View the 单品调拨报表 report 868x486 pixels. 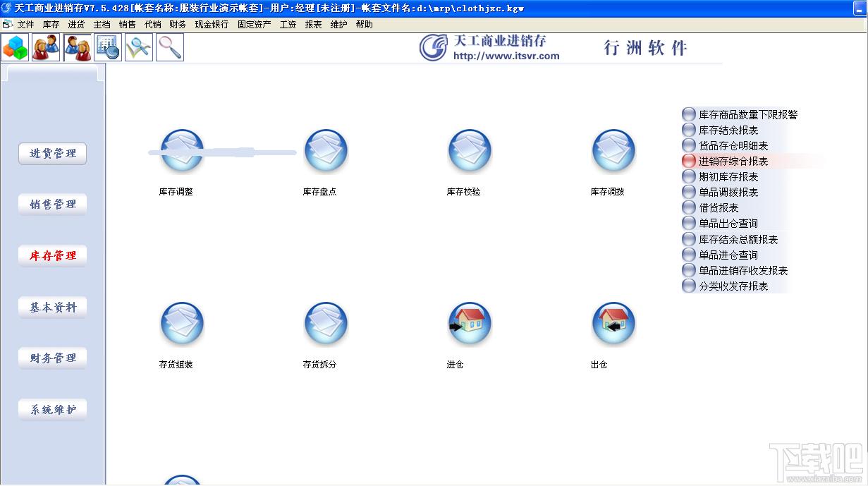720,192
